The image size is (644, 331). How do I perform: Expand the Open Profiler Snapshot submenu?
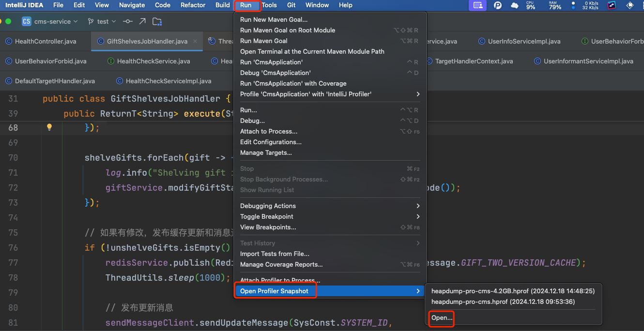(x=330, y=291)
